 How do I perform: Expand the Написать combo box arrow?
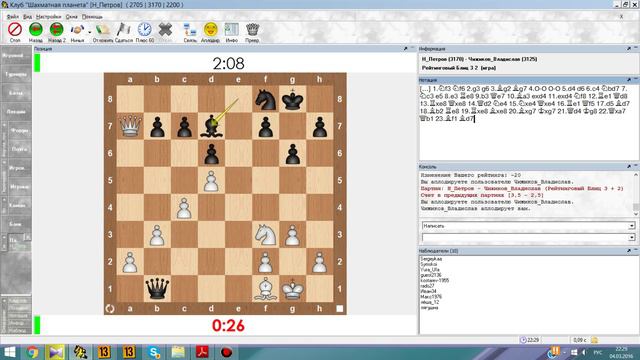click(x=631, y=226)
